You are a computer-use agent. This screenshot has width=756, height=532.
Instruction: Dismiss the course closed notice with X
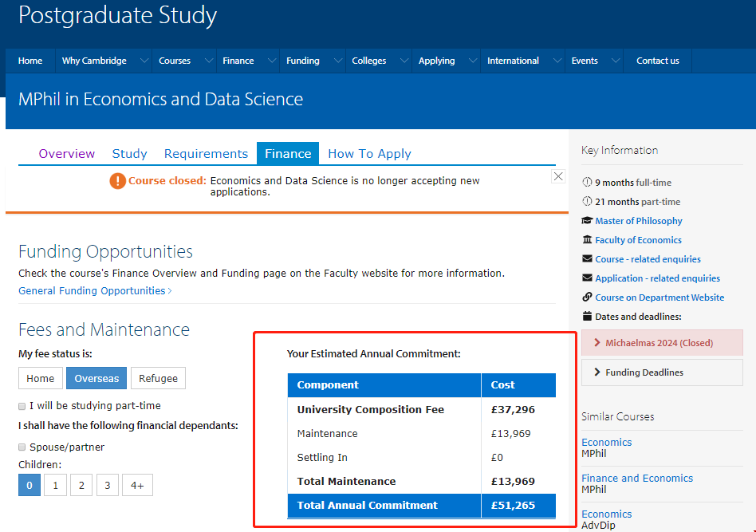[558, 176]
